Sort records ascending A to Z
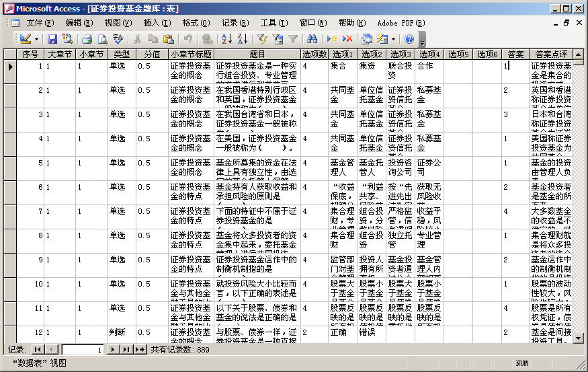This screenshot has width=588, height=372. pos(227,38)
